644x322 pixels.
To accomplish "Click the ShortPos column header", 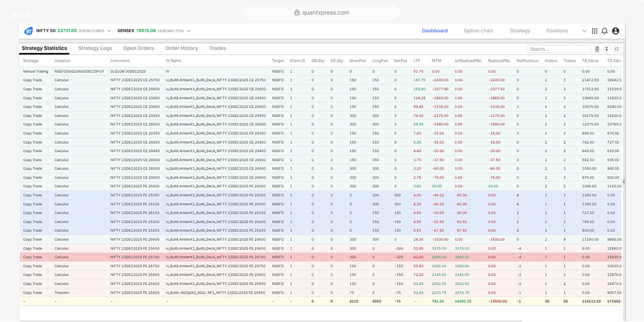I will coord(357,61).
